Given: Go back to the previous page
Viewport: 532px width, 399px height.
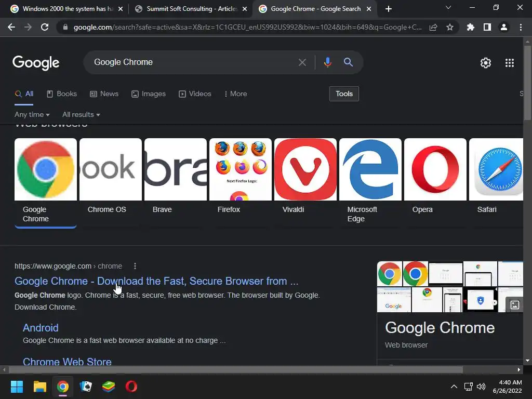Looking at the screenshot, I should pos(11,27).
